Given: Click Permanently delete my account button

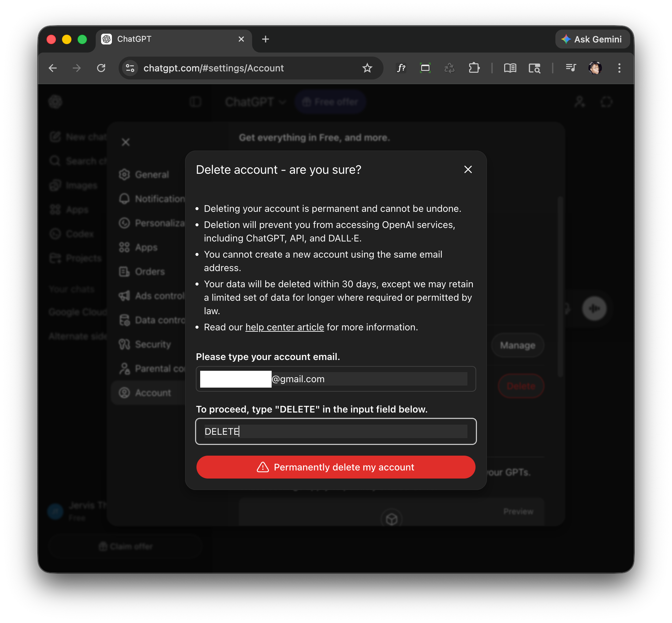Looking at the screenshot, I should [336, 467].
